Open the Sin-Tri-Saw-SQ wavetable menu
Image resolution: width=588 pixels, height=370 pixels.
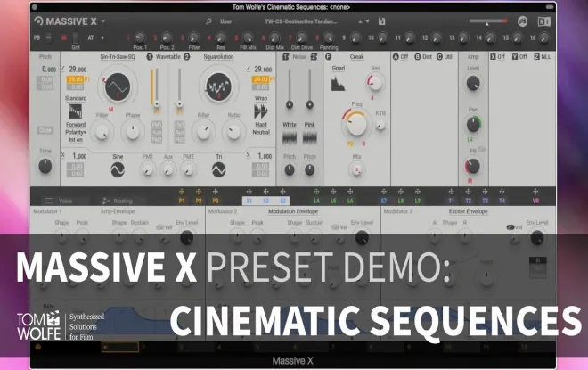click(118, 57)
